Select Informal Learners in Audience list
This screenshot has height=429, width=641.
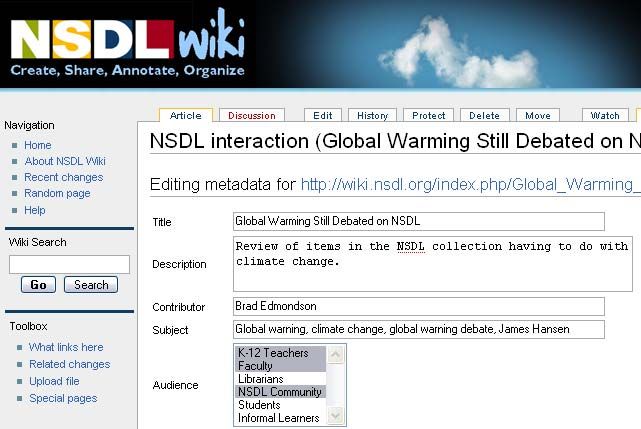[x=280, y=418]
